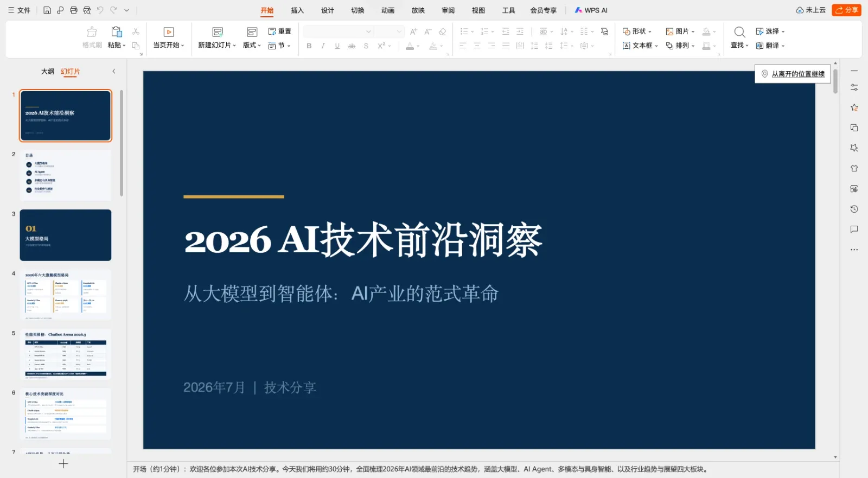Toggle Underline formatting
Screen dimensions: 868x478
pyautogui.click(x=337, y=46)
